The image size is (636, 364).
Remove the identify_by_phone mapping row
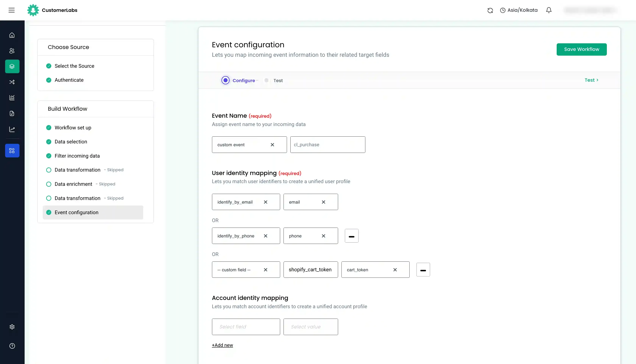click(x=351, y=236)
